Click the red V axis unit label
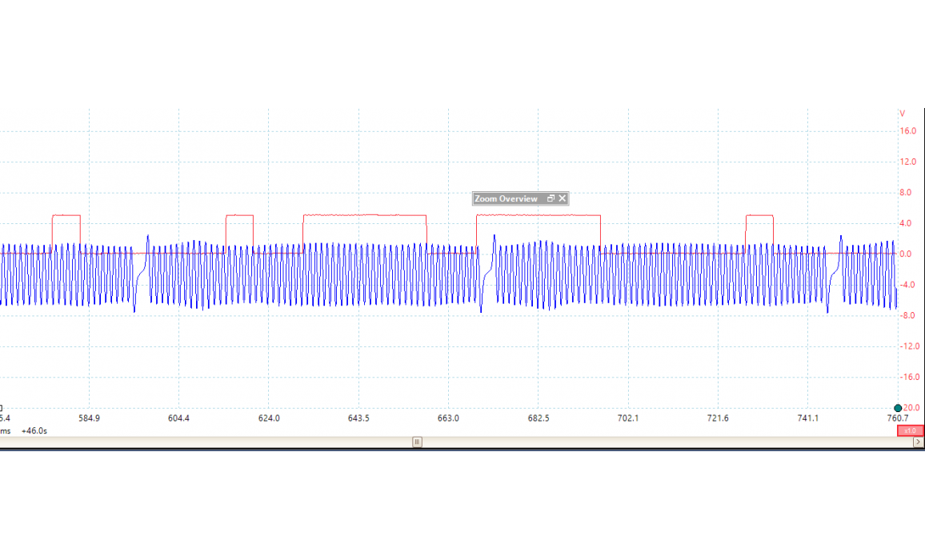This screenshot has height=560, width=925. pos(903,114)
